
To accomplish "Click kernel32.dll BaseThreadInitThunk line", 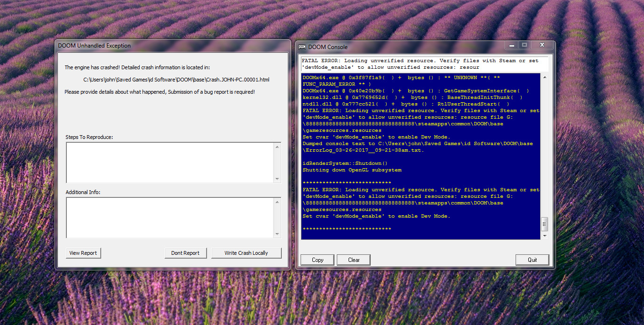I will click(x=413, y=97).
